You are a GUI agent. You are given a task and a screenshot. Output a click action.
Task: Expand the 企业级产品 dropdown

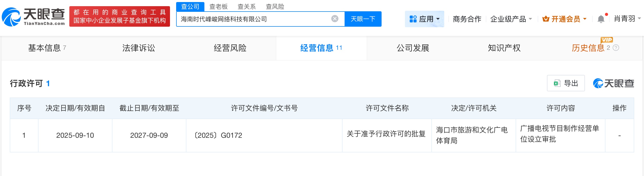click(511, 19)
